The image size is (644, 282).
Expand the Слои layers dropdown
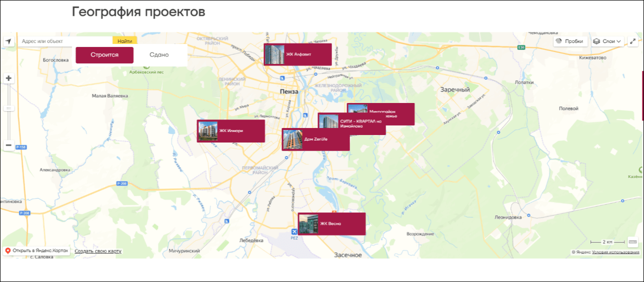tap(607, 41)
